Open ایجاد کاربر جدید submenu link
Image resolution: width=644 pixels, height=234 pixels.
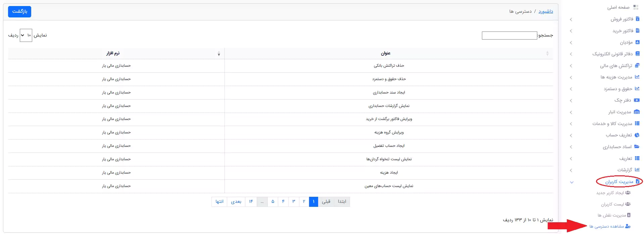[x=610, y=193]
